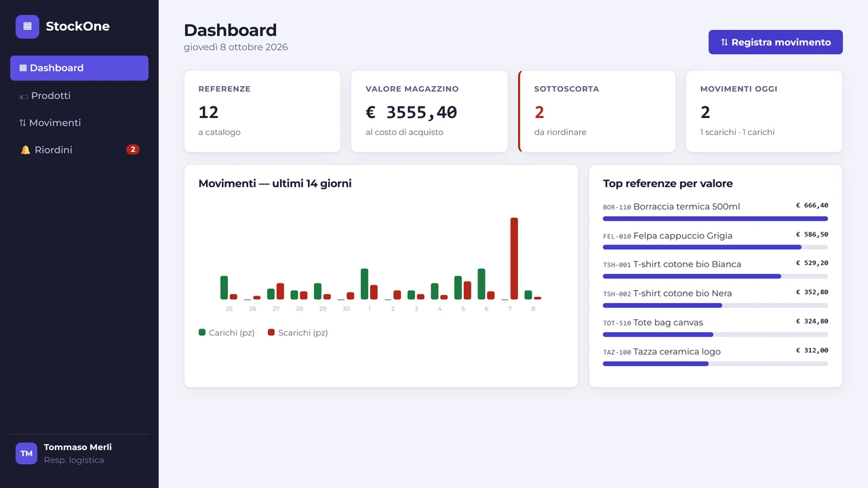Click the StockOne brand name

click(78, 26)
